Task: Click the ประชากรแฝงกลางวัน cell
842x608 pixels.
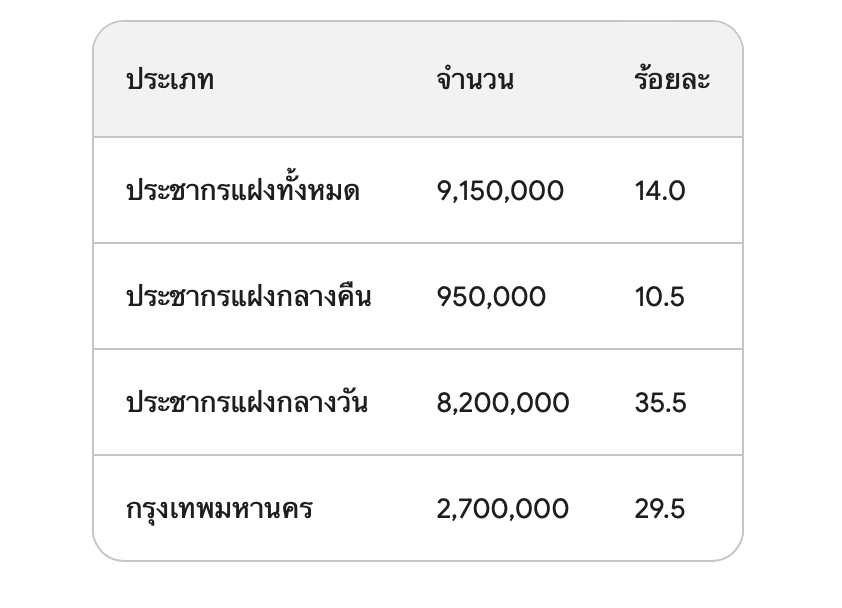Action: [x=247, y=403]
